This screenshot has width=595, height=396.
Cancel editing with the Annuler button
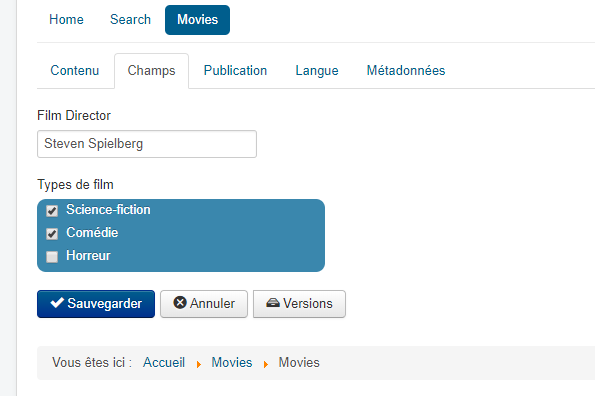[204, 304]
